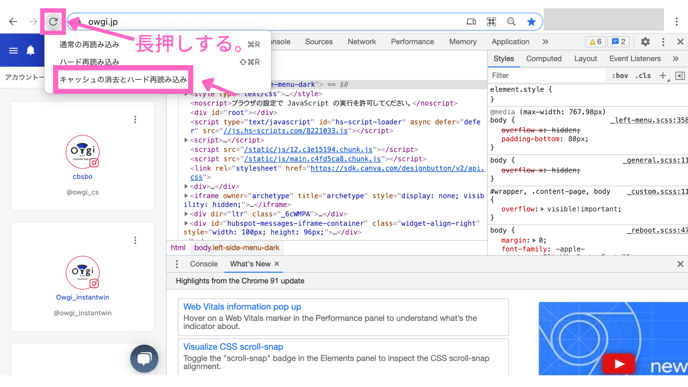Select ハード再読み込み menu item

click(89, 62)
